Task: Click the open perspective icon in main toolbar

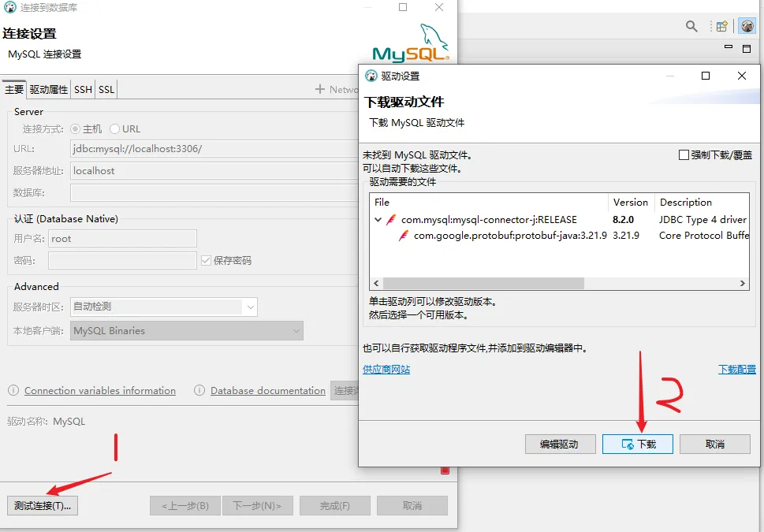Action: point(722,26)
